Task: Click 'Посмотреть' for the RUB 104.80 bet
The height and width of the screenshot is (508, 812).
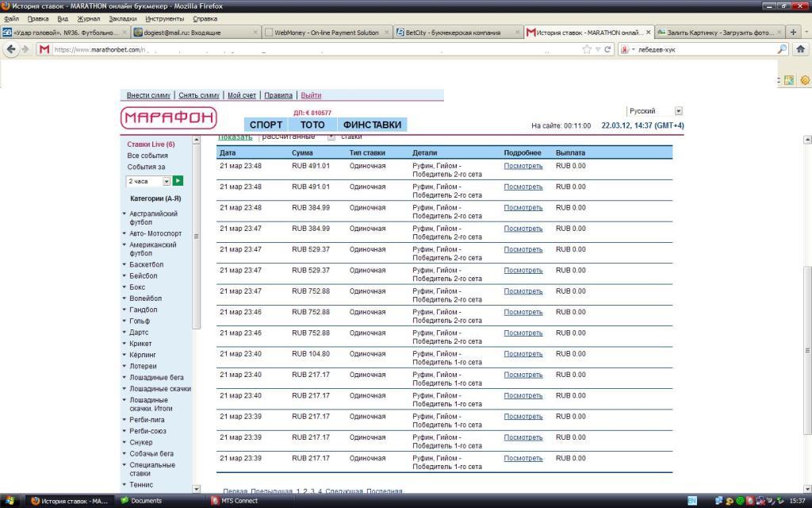Action: [x=523, y=354]
